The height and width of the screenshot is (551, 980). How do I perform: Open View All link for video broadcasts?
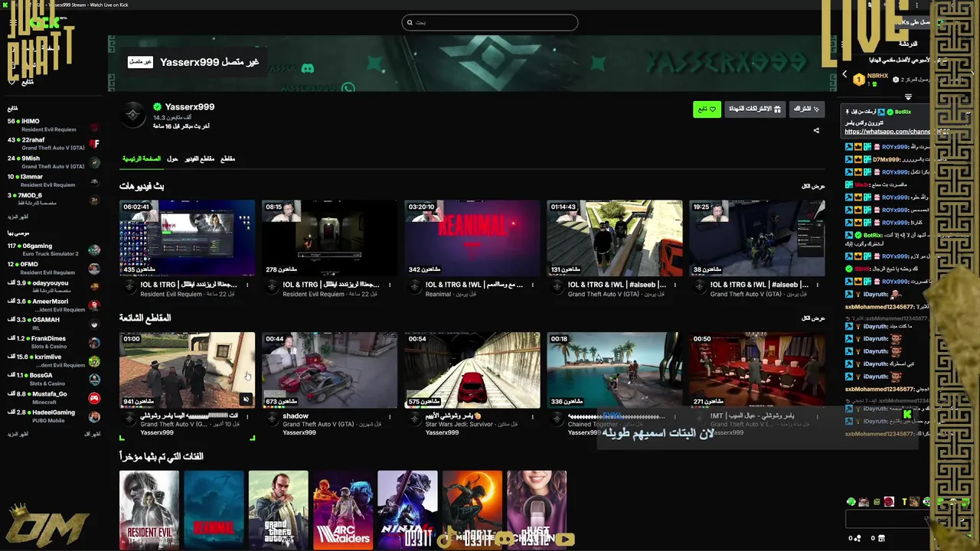coord(813,186)
